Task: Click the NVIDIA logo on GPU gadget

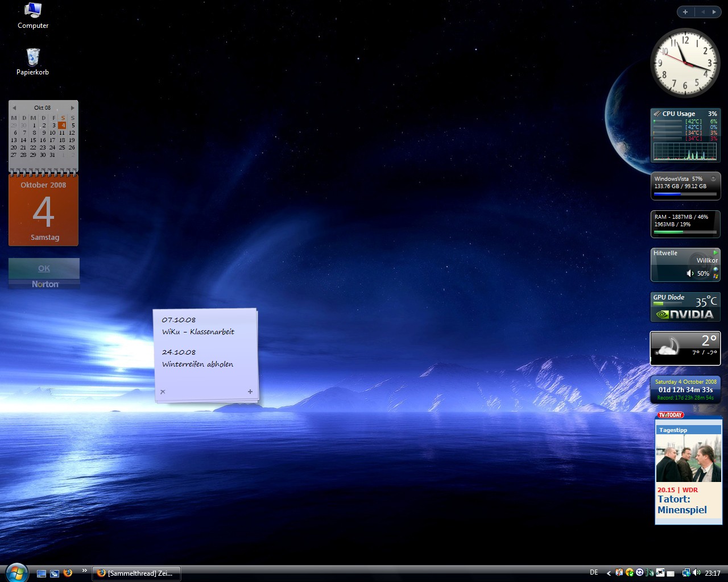Action: [x=685, y=314]
